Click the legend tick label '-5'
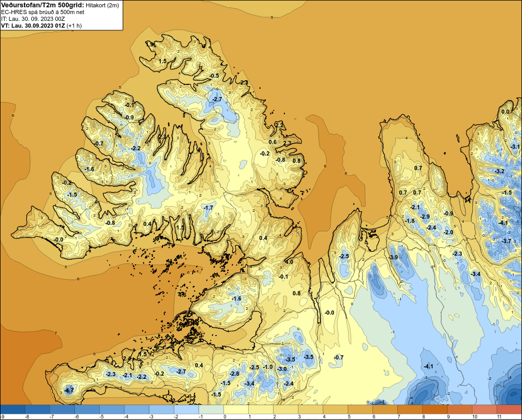 101,417
